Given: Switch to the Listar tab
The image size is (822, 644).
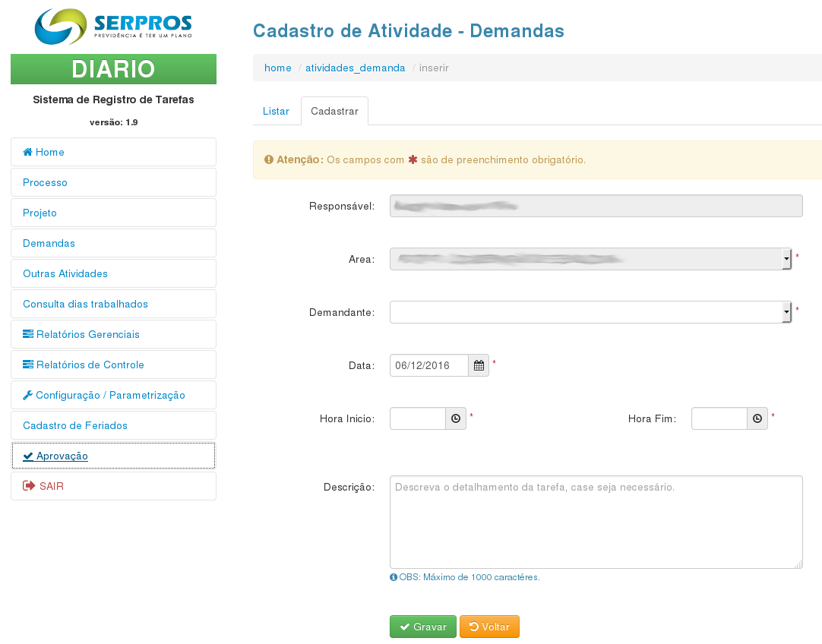Looking at the screenshot, I should [x=276, y=111].
